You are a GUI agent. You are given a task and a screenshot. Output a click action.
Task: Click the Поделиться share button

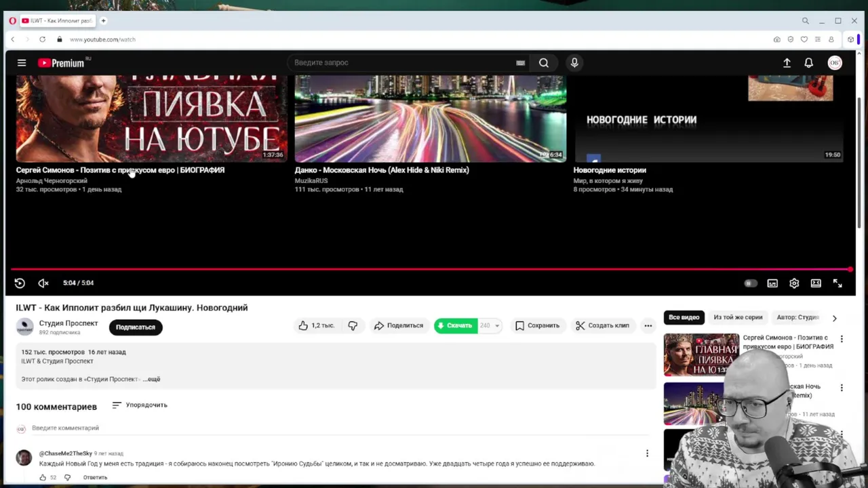399,326
